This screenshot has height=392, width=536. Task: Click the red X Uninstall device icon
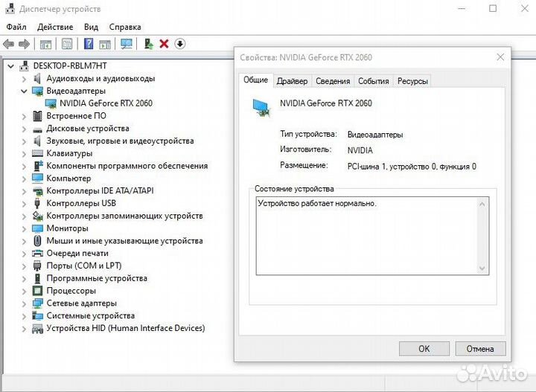[164, 44]
